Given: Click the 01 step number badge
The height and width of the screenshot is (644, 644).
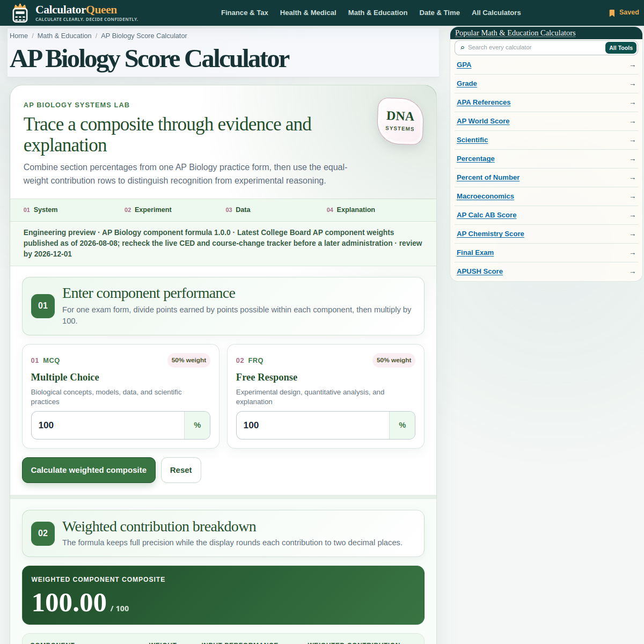Looking at the screenshot, I should click(43, 306).
